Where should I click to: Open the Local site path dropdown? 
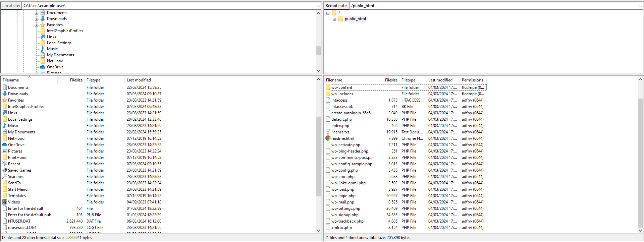tap(319, 6)
